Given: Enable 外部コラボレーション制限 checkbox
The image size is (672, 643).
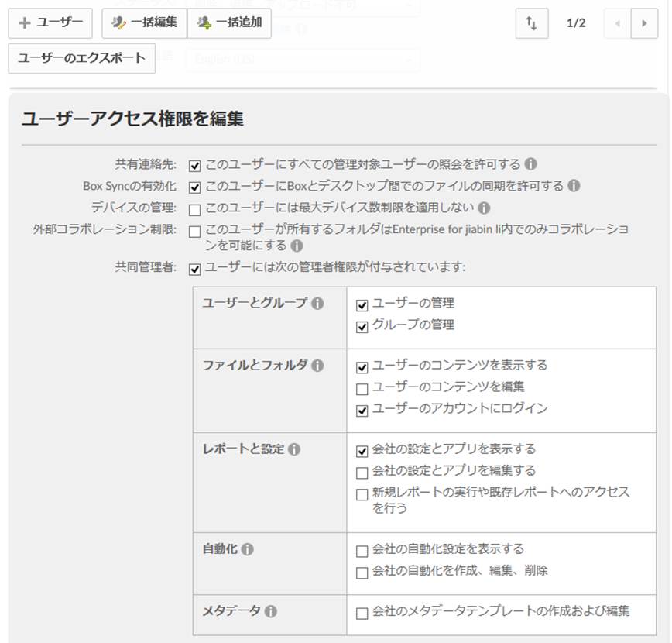Looking at the screenshot, I should pos(194,232).
